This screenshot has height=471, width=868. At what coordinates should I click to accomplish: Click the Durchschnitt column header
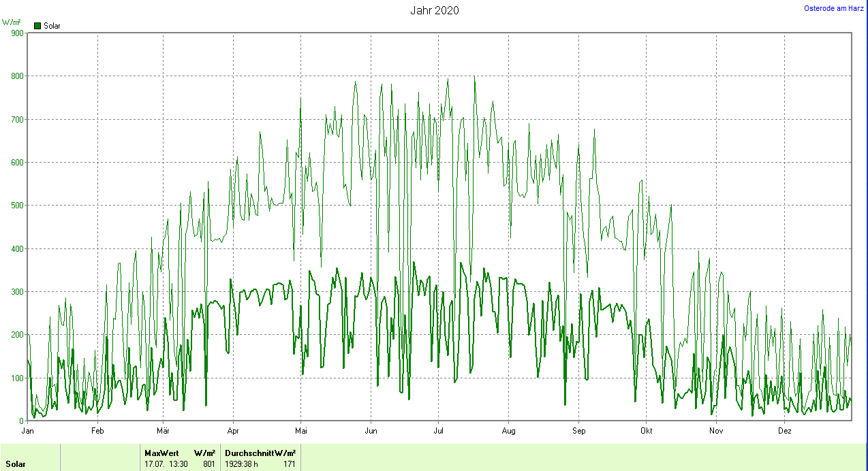pos(249,453)
